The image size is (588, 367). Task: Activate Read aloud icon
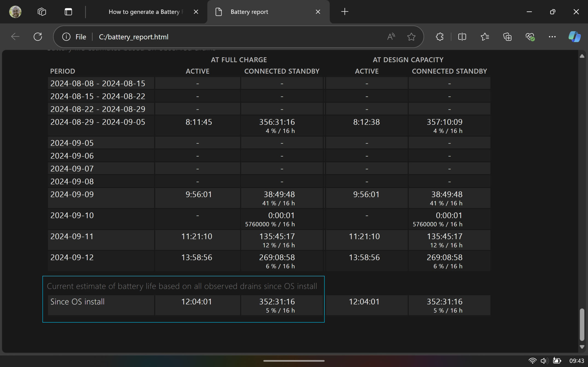[391, 37]
